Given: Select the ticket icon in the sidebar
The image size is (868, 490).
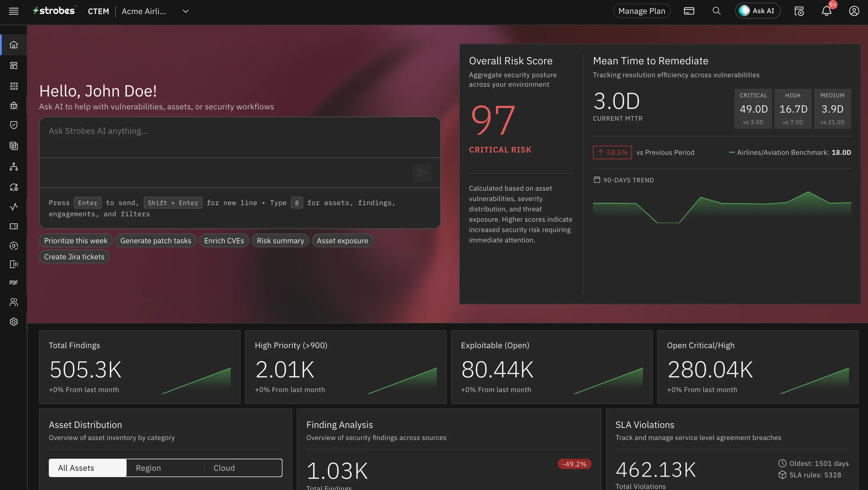Looking at the screenshot, I should [13, 226].
